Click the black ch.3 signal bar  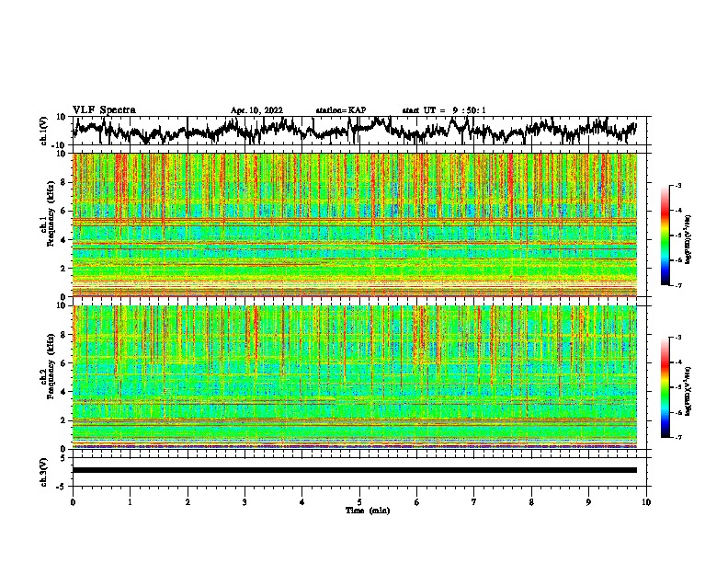point(355,470)
